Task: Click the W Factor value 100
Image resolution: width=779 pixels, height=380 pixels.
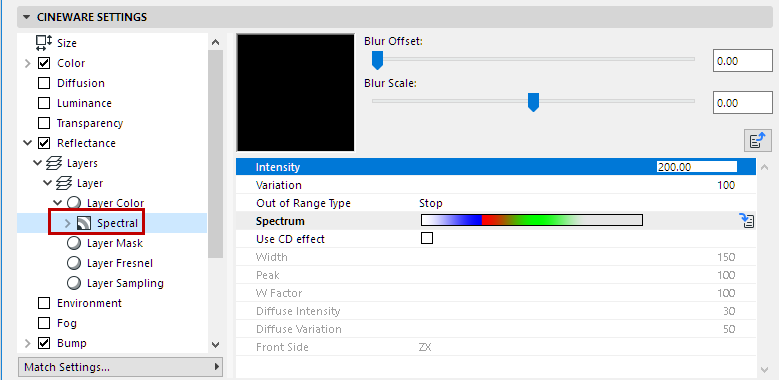Action: 726,293
